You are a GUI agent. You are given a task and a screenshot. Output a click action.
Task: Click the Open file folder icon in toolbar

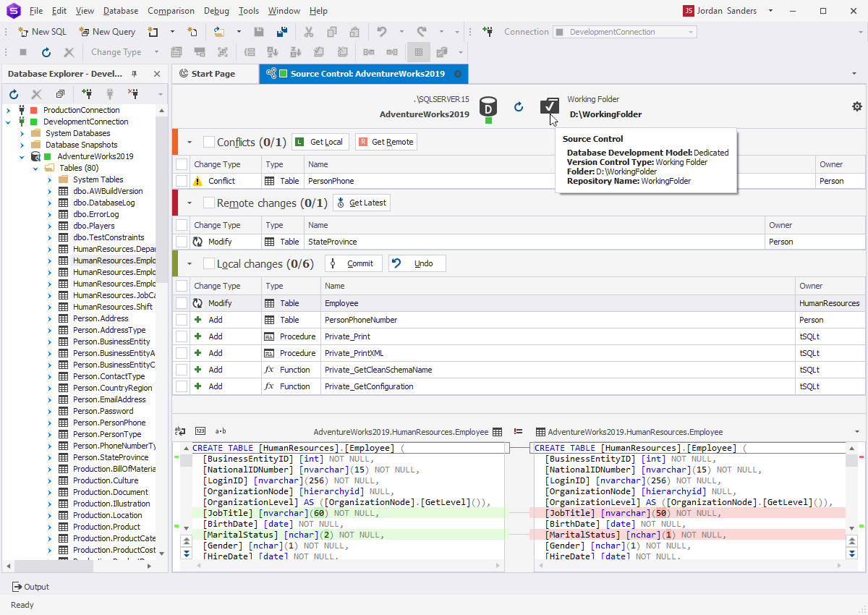(219, 32)
